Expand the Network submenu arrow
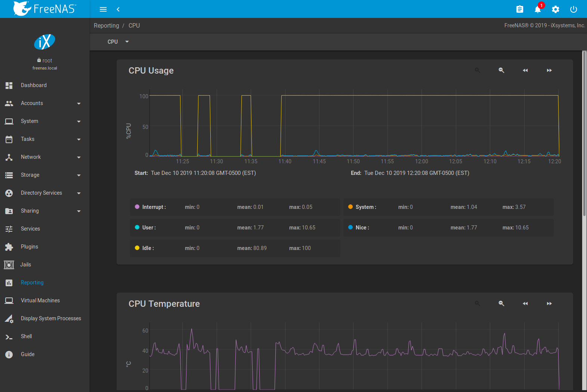The height and width of the screenshot is (392, 587). tap(79, 157)
